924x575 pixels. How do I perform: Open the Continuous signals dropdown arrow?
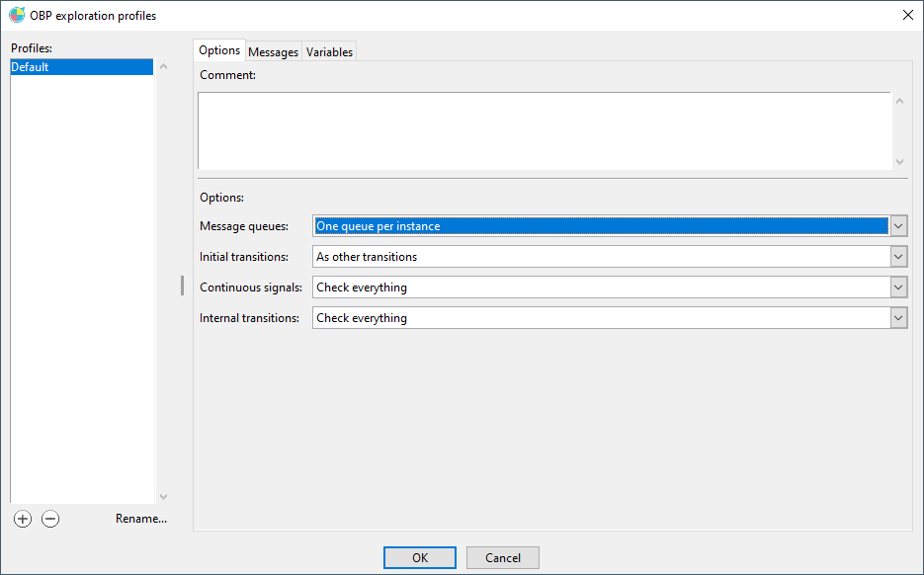click(898, 287)
